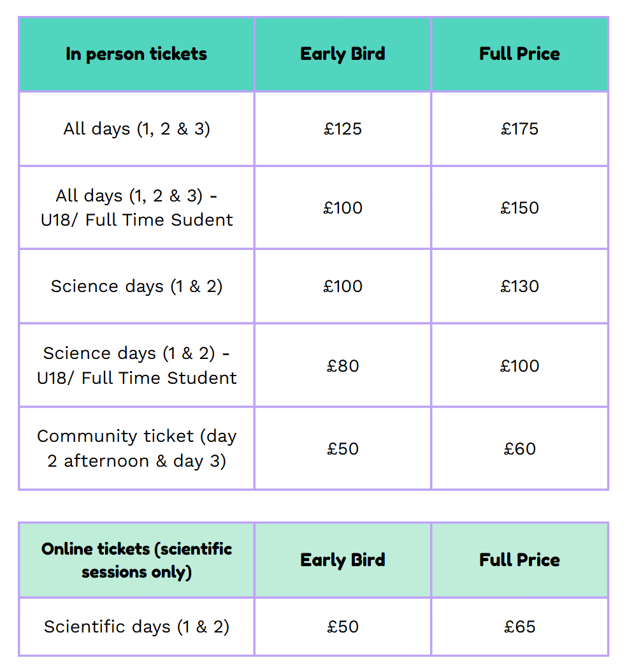This screenshot has width=627, height=672.
Task: Click the £80 early bird price
Action: click(x=343, y=365)
